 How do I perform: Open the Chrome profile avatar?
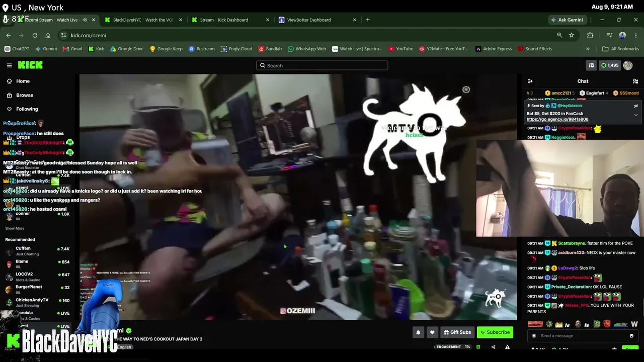coord(622,35)
